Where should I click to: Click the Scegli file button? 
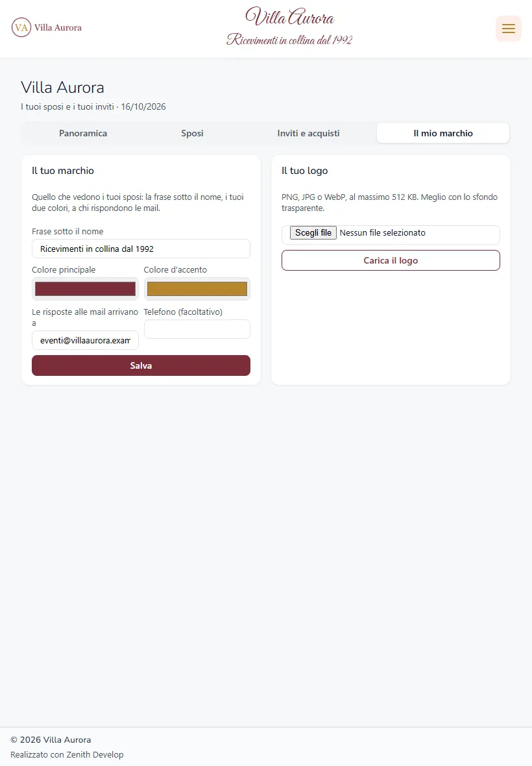(x=313, y=232)
